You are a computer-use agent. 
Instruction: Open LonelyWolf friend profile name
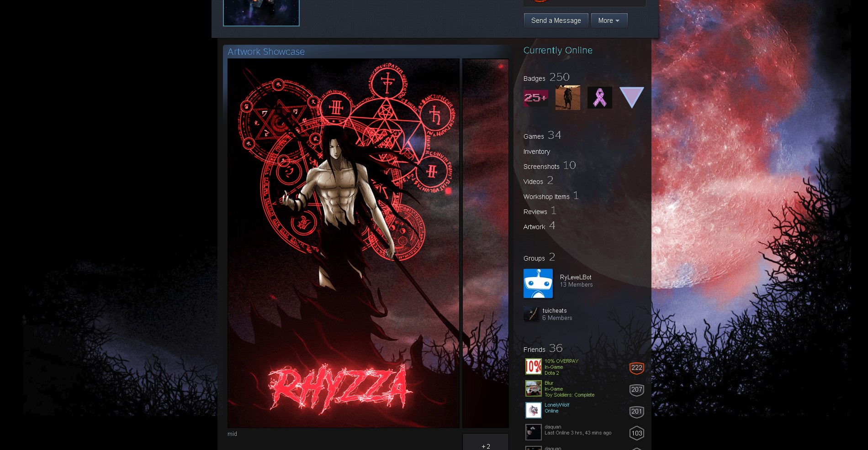click(557, 405)
